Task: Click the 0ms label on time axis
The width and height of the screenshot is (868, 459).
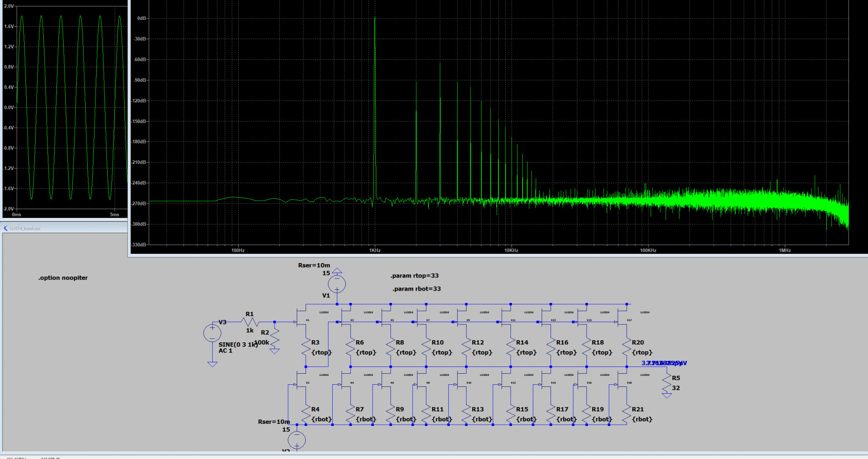Action: [x=17, y=215]
